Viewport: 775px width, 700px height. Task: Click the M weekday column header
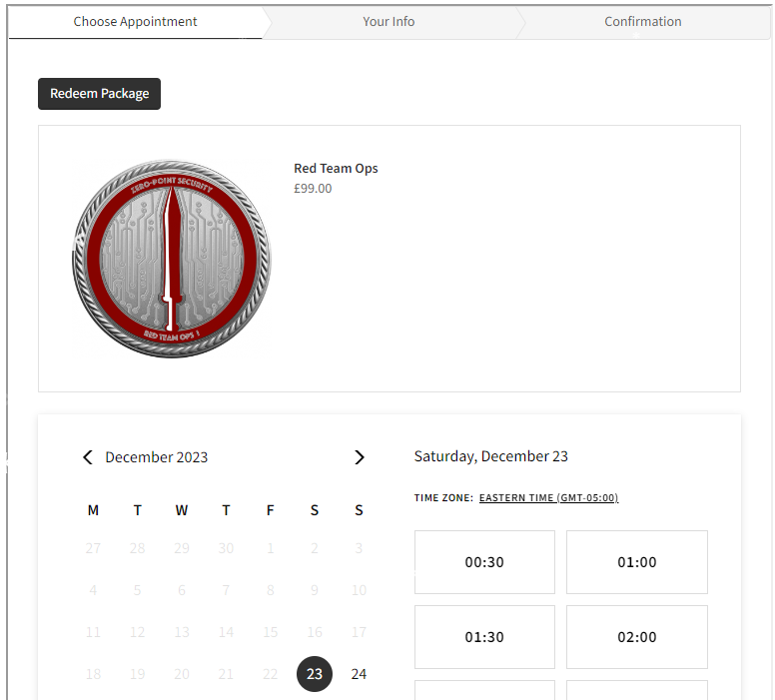click(x=93, y=510)
